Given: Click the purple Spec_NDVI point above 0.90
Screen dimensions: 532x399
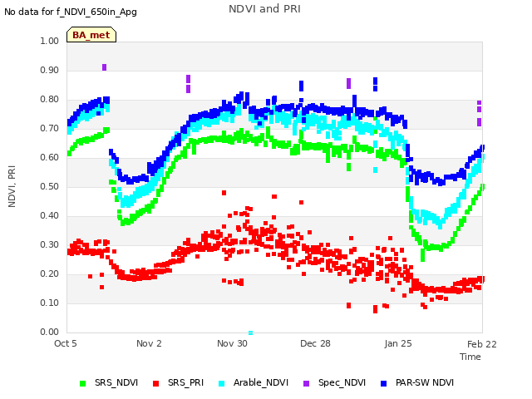Looking at the screenshot, I should click(104, 67).
